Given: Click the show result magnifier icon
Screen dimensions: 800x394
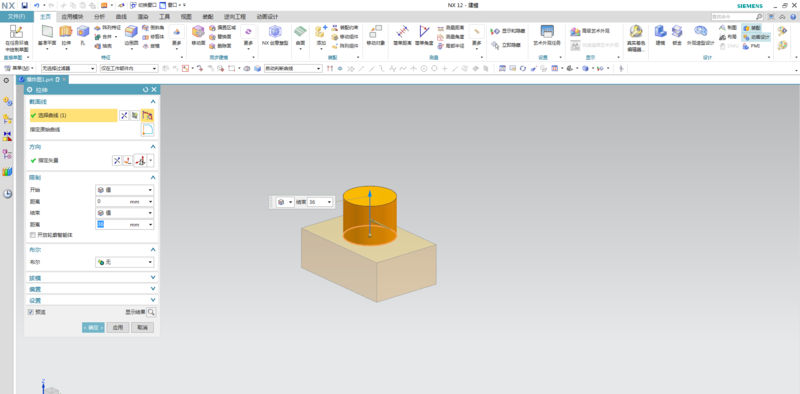Looking at the screenshot, I should [151, 312].
